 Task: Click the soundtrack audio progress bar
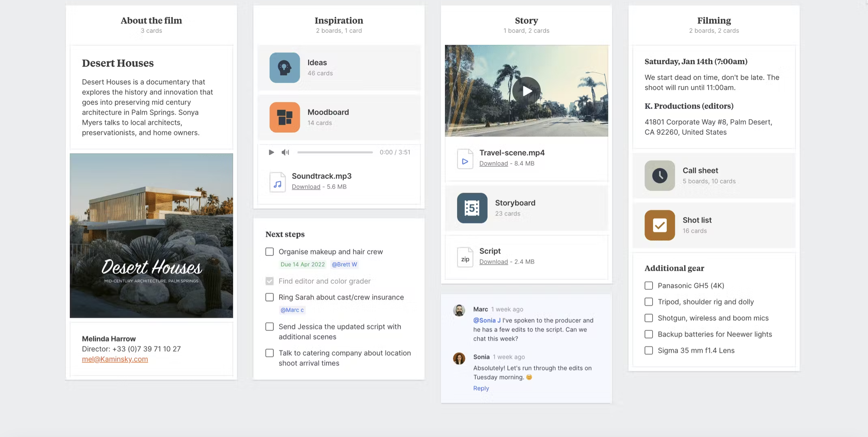335,152
